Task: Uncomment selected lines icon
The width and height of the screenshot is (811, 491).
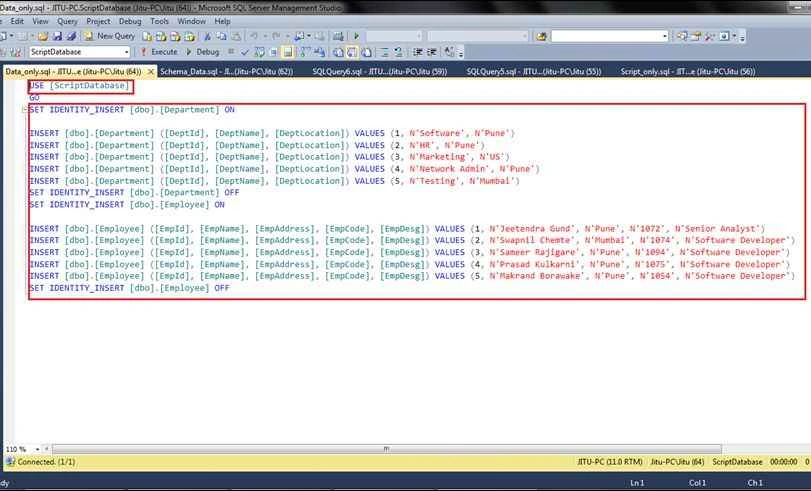Action: point(398,52)
